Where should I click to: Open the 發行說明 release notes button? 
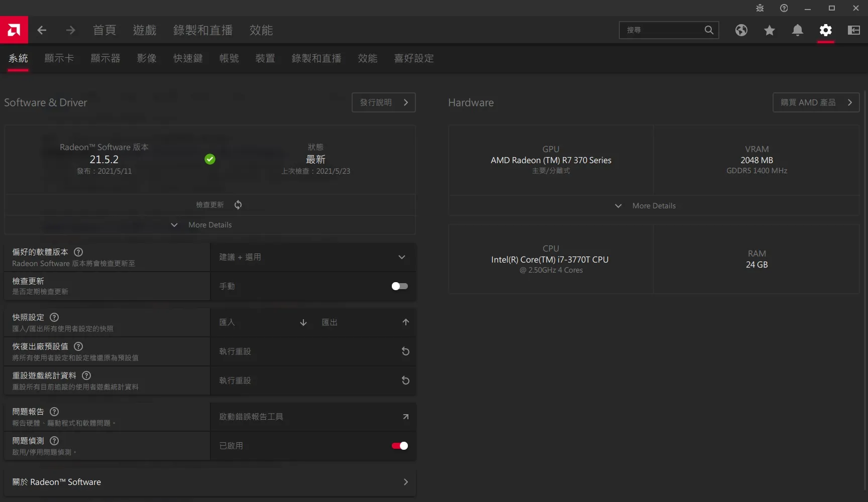click(383, 102)
